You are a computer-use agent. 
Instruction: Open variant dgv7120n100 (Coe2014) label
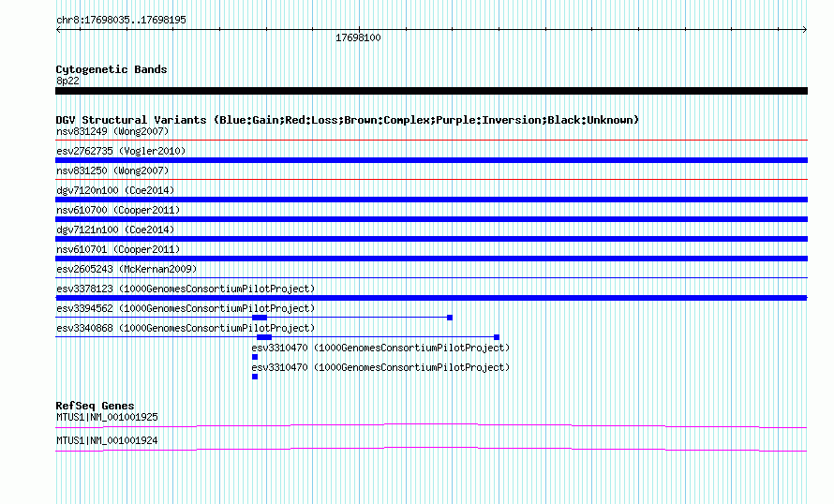[115, 190]
